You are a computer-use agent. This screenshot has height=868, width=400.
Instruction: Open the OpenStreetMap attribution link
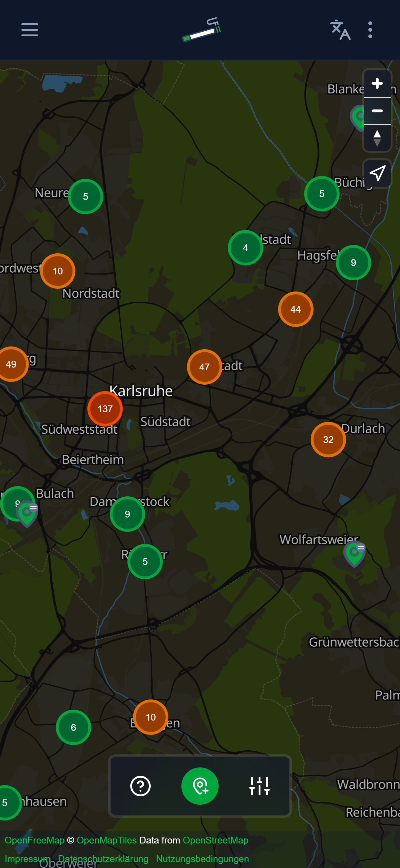click(x=216, y=840)
